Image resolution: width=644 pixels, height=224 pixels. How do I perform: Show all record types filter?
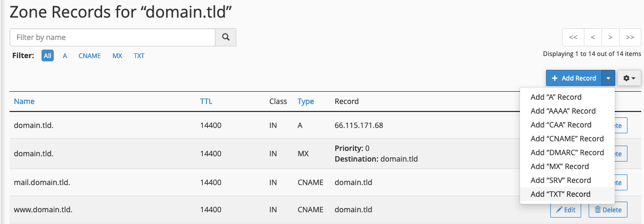click(x=48, y=55)
